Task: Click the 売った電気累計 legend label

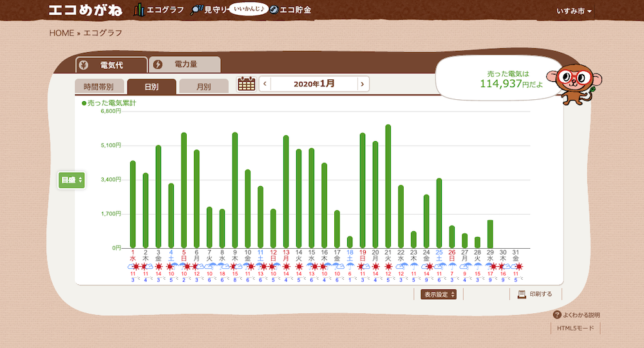Action: pyautogui.click(x=111, y=103)
